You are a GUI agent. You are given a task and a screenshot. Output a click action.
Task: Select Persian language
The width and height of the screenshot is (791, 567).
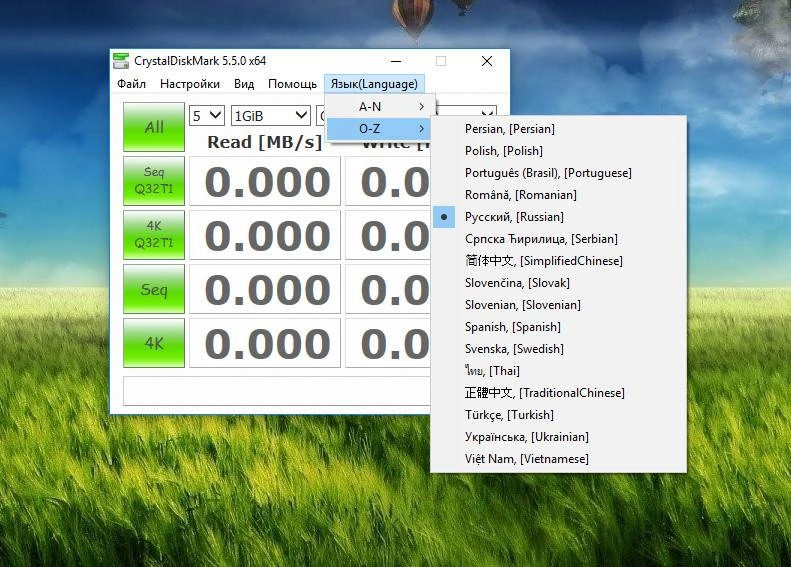point(558,129)
